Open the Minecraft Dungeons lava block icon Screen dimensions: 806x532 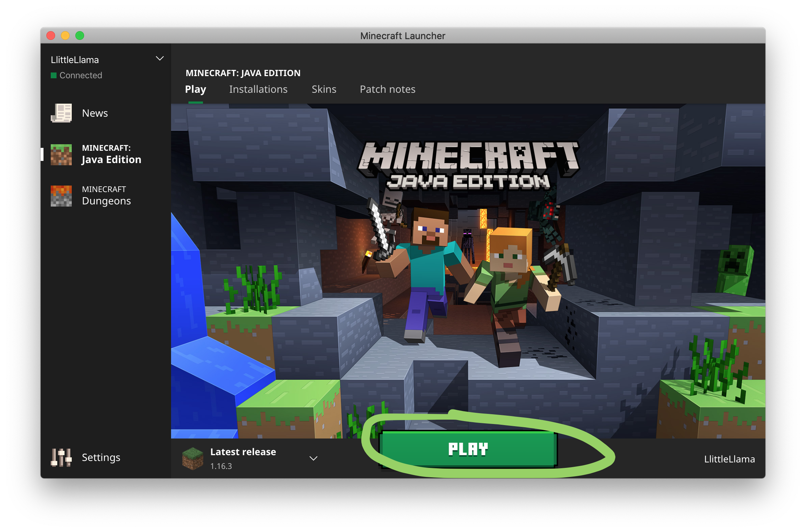coord(61,196)
